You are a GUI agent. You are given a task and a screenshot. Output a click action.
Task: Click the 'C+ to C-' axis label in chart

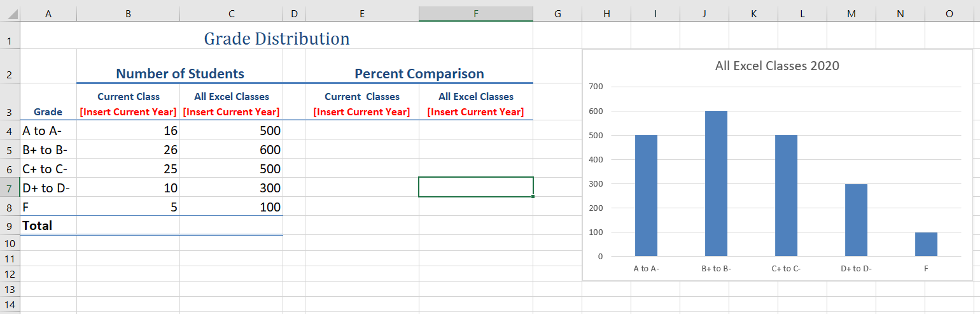786,269
